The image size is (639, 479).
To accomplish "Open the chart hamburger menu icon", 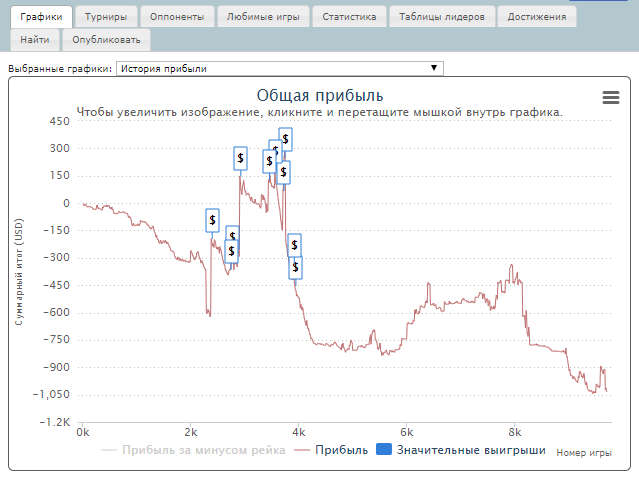I will pyautogui.click(x=610, y=97).
